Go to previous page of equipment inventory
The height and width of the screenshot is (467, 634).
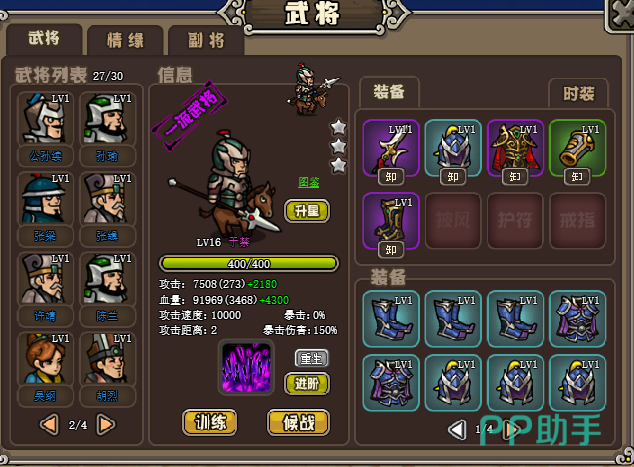pos(457,429)
